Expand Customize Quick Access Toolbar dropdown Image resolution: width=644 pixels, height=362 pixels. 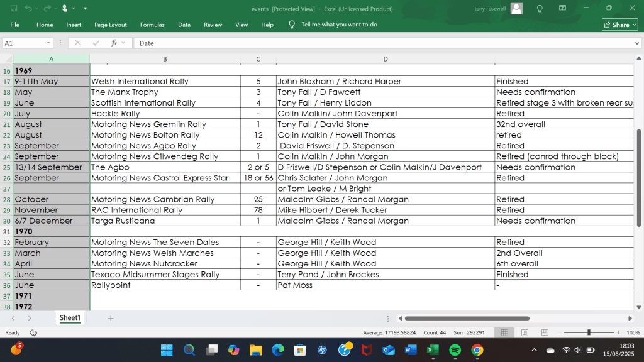coord(85,9)
